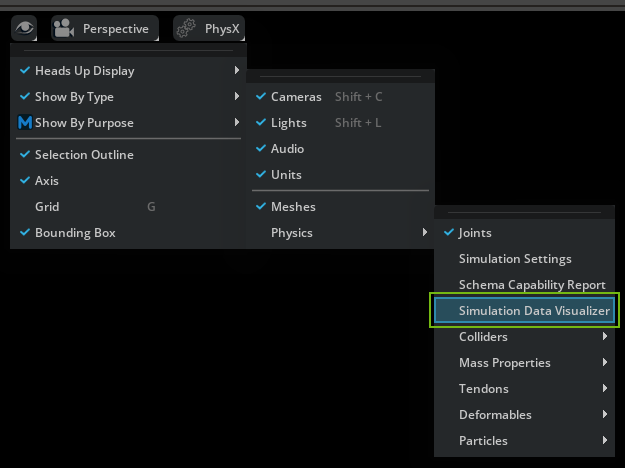Open the Perspective camera dropdown

coord(105,28)
